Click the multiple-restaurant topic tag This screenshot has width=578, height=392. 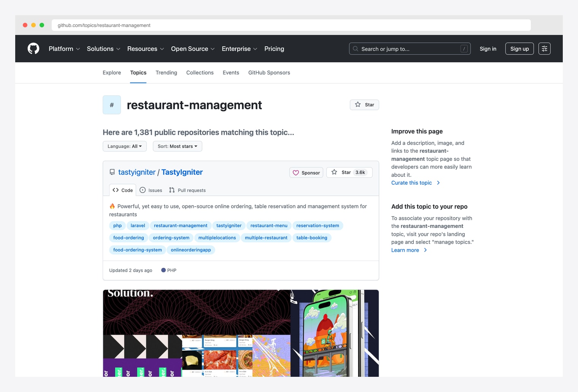click(266, 238)
